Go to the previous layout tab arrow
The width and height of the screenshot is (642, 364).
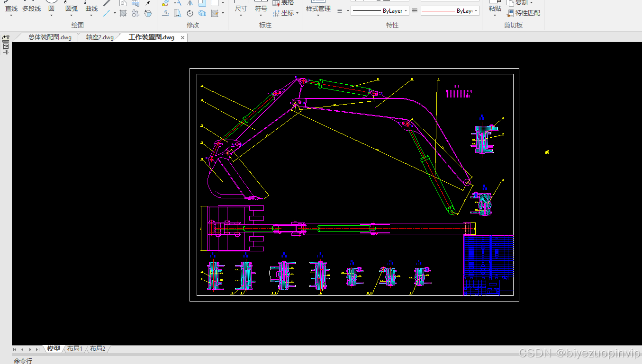click(22, 349)
